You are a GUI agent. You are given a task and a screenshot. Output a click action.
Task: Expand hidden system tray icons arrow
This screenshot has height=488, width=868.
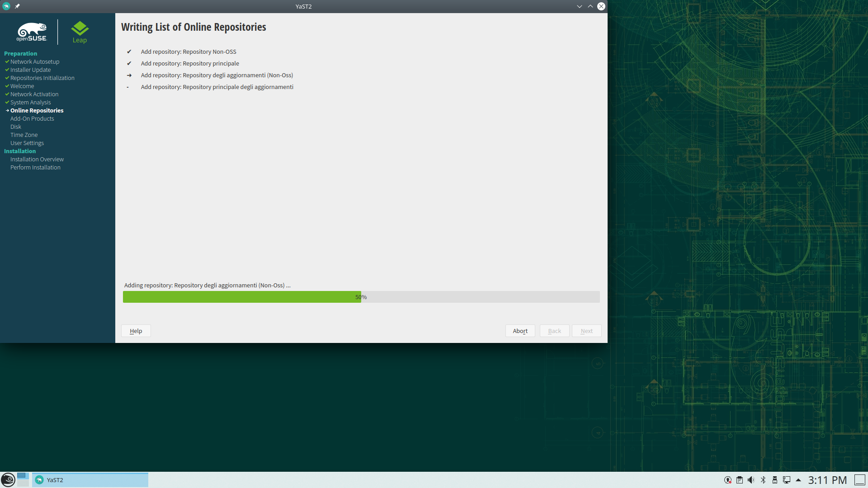(798, 480)
